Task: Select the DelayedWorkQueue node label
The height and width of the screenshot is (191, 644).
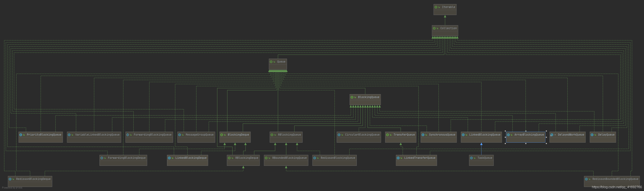Action: point(571,135)
